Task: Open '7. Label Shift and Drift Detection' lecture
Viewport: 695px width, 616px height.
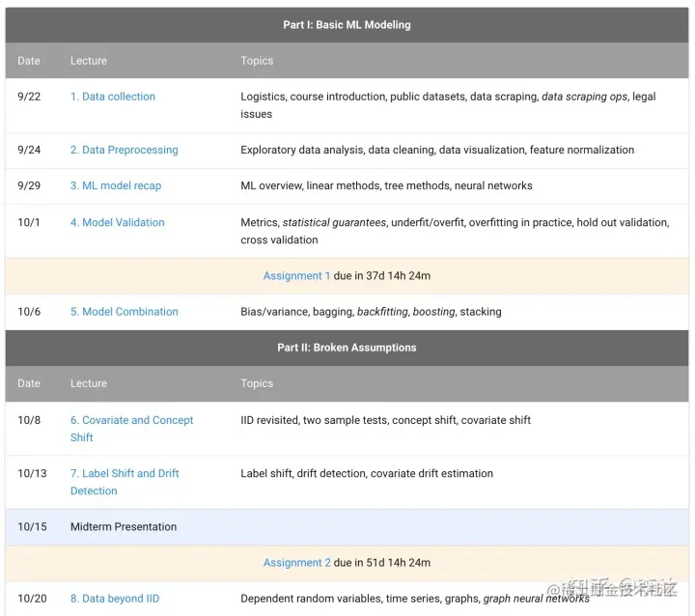Action: pyautogui.click(x=125, y=482)
